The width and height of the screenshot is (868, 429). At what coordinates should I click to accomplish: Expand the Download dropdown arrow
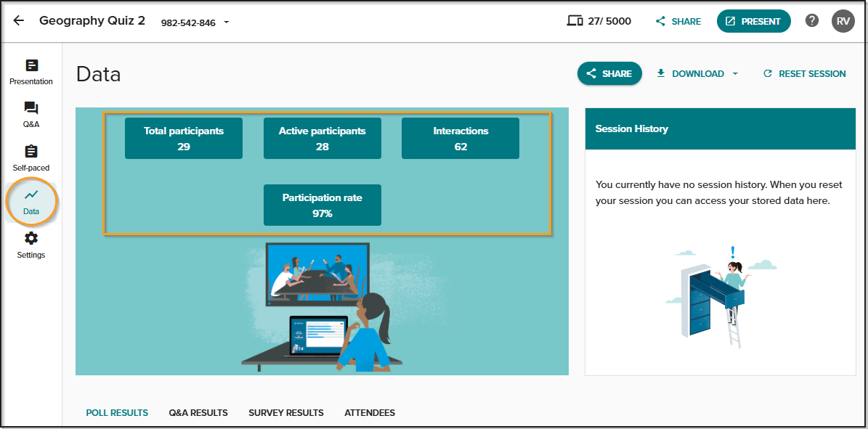tap(734, 73)
